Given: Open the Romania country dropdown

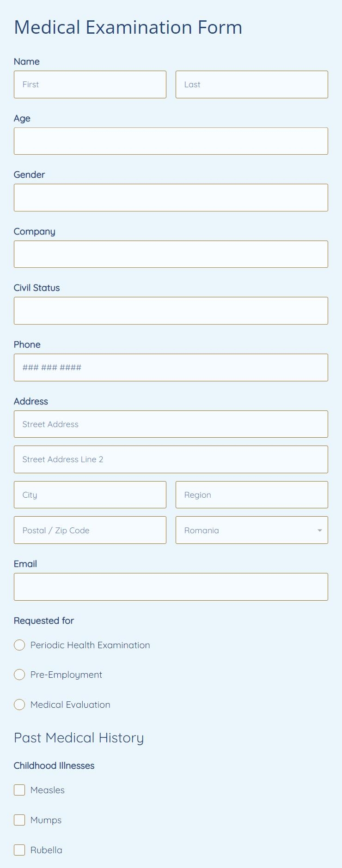Looking at the screenshot, I should click(251, 530).
